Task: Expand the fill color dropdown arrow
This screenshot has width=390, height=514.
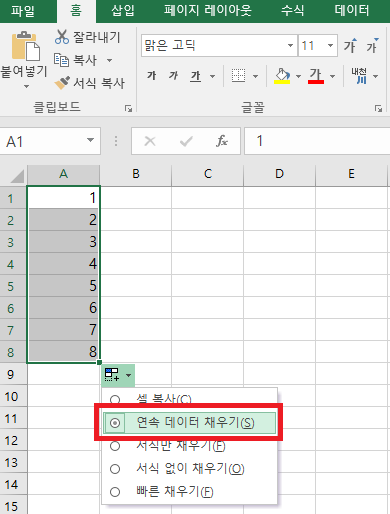Action: pos(299,76)
